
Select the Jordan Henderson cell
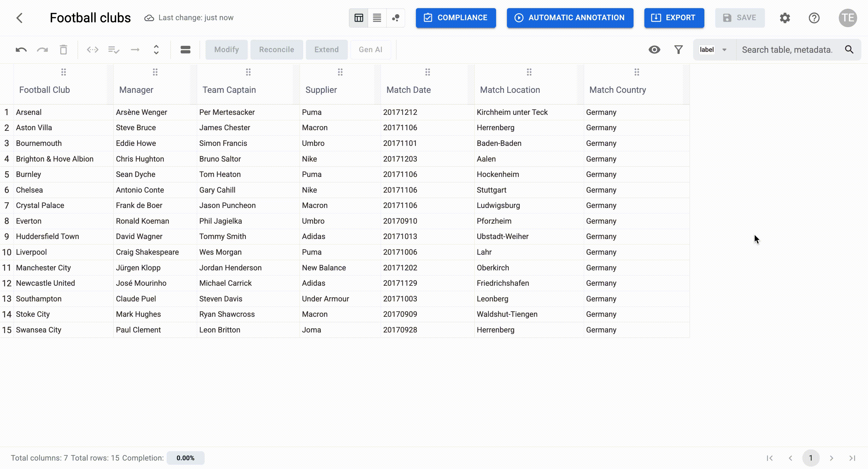click(248, 268)
